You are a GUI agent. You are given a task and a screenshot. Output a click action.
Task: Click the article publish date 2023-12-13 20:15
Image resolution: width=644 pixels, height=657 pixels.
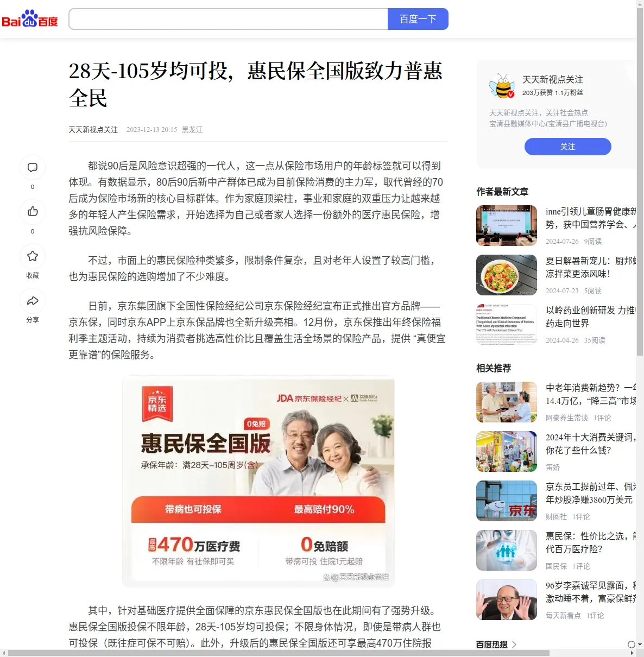(152, 130)
